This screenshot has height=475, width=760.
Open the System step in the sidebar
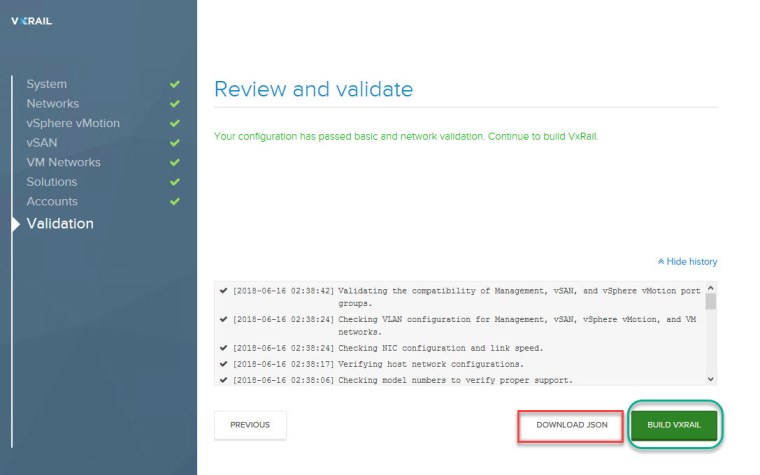47,84
